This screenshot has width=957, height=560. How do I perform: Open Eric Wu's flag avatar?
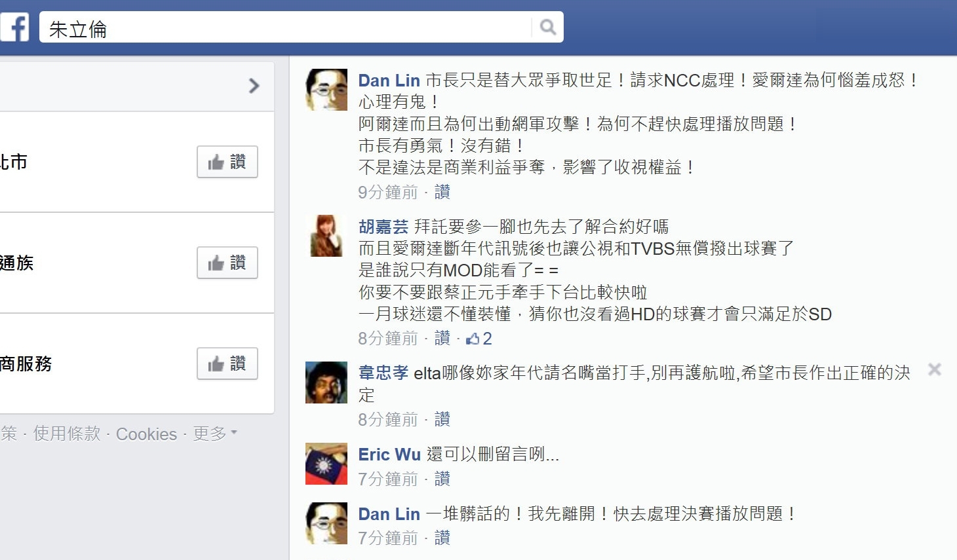pos(326,464)
